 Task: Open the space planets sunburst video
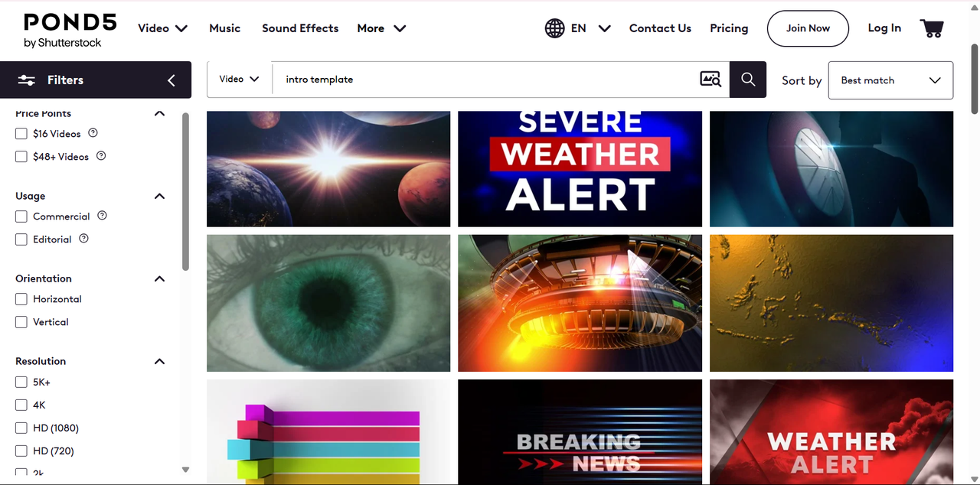coord(328,169)
